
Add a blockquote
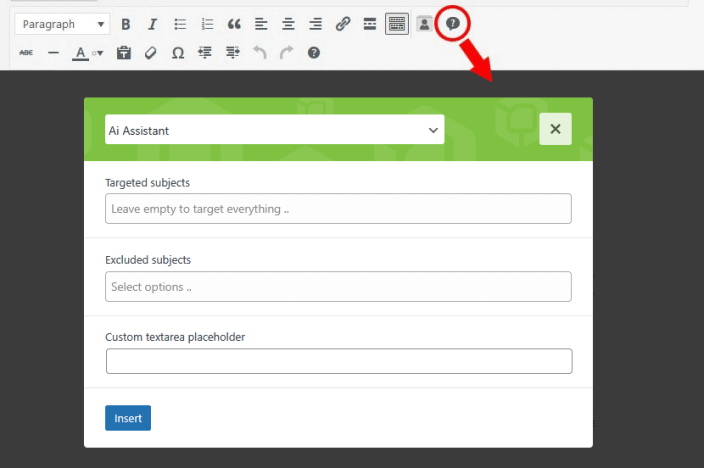(234, 24)
